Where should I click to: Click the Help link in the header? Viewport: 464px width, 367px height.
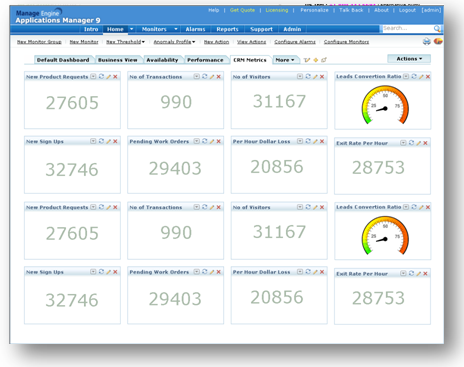pyautogui.click(x=214, y=10)
